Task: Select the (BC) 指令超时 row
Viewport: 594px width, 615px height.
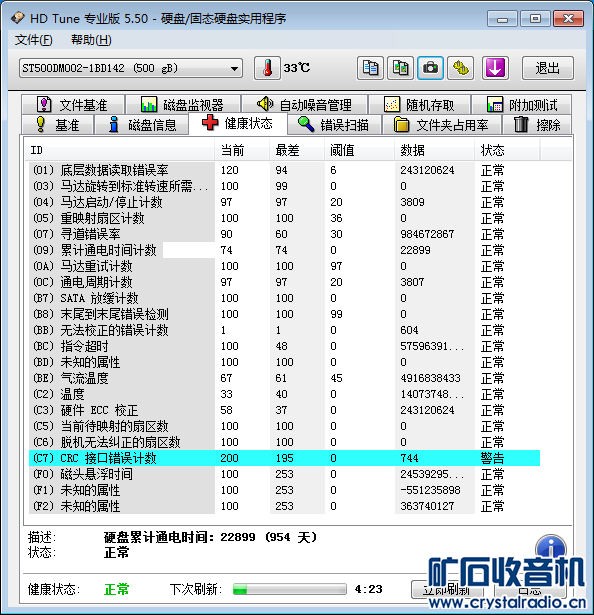Action: (284, 346)
